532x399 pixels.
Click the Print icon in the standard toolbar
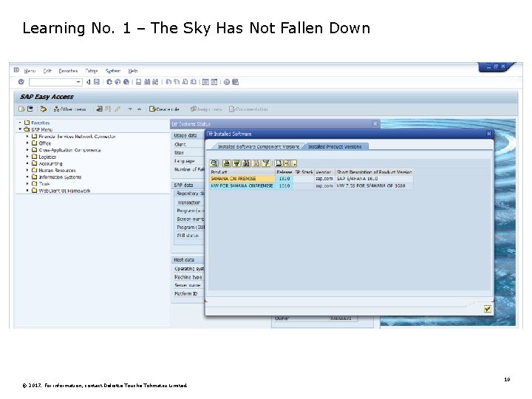coord(138,82)
